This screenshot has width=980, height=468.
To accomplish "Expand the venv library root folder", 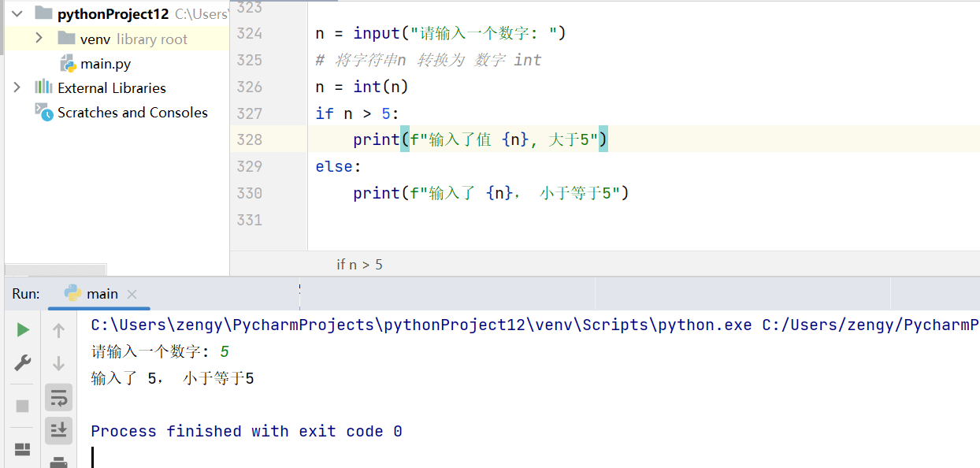I will click(x=39, y=39).
